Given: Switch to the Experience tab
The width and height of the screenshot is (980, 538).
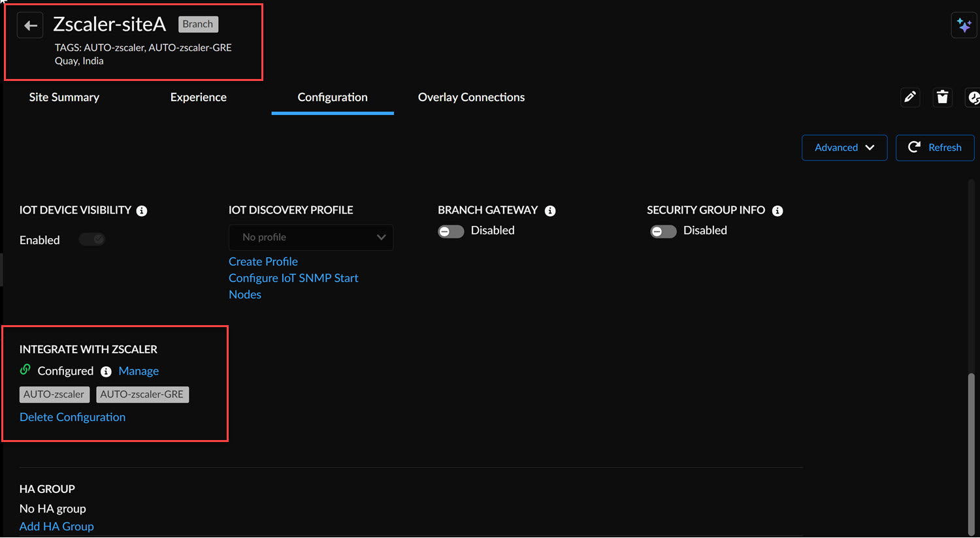Looking at the screenshot, I should pos(199,97).
